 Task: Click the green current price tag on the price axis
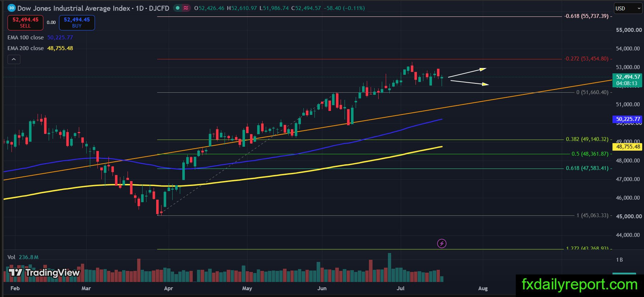click(628, 80)
